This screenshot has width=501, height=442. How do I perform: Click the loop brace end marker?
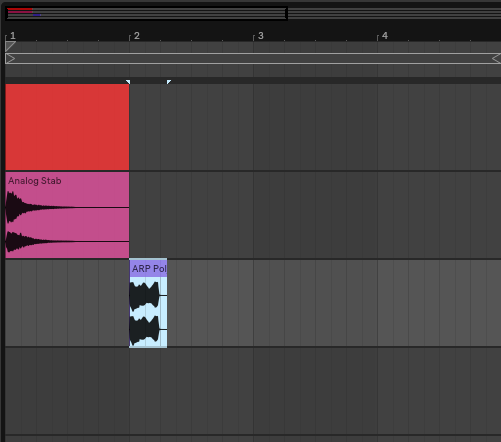[x=496, y=59]
